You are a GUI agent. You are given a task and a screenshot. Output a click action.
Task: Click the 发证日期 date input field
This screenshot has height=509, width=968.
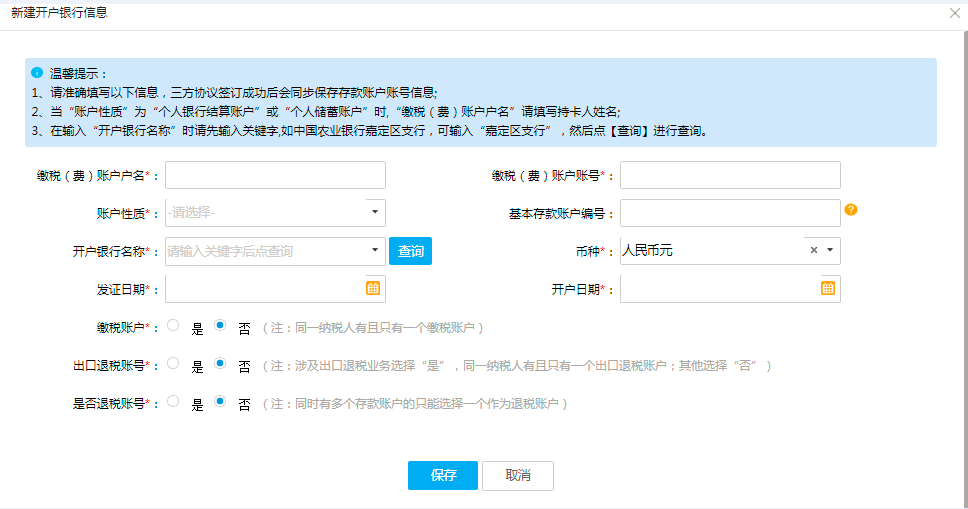[x=275, y=289]
